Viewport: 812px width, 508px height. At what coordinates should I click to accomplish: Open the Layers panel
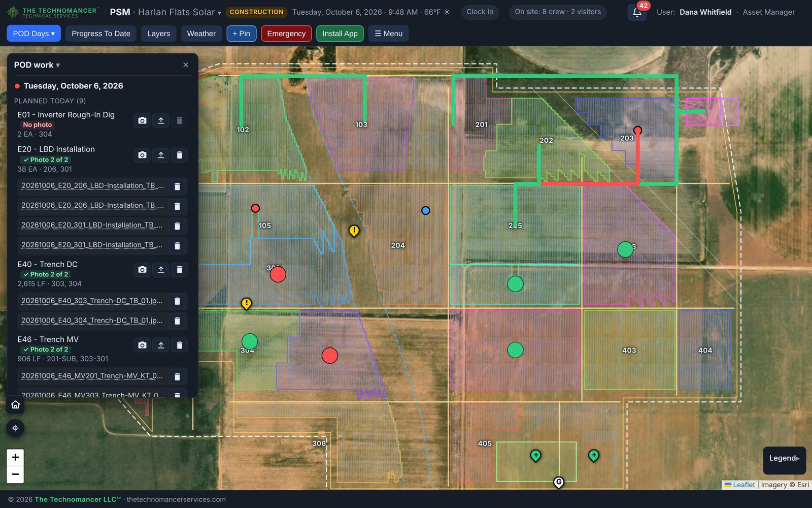158,34
